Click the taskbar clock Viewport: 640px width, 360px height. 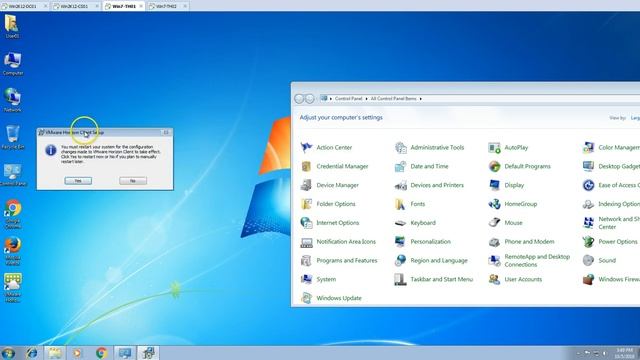pos(624,353)
